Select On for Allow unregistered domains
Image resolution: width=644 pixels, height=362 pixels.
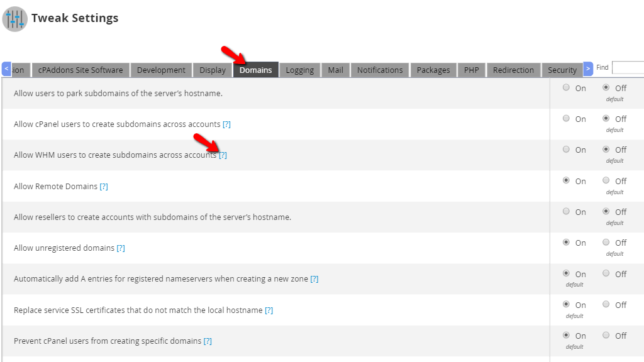(x=566, y=242)
